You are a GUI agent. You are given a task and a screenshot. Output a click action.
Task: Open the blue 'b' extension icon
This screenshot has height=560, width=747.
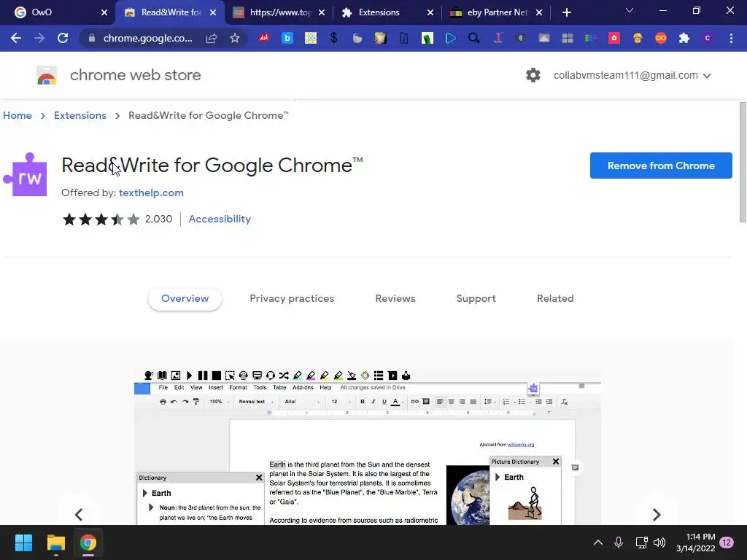(x=287, y=38)
